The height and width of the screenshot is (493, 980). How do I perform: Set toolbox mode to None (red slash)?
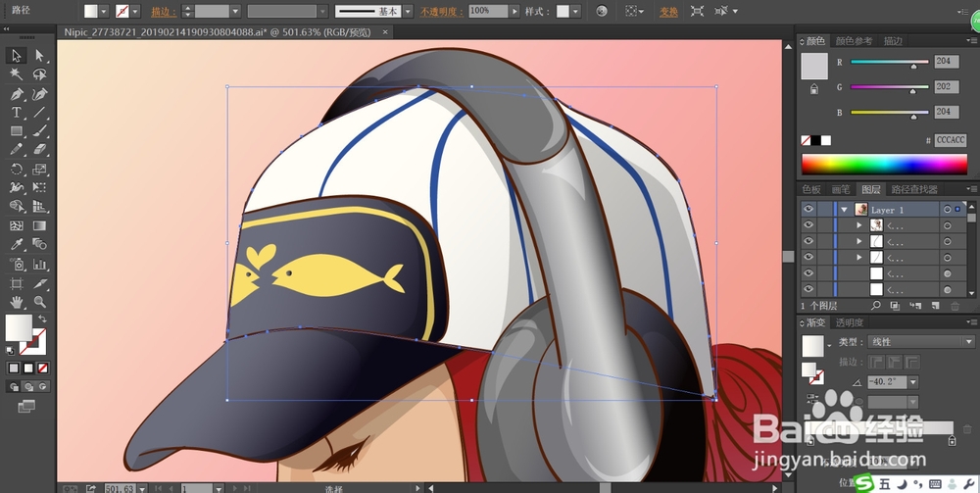click(x=43, y=368)
